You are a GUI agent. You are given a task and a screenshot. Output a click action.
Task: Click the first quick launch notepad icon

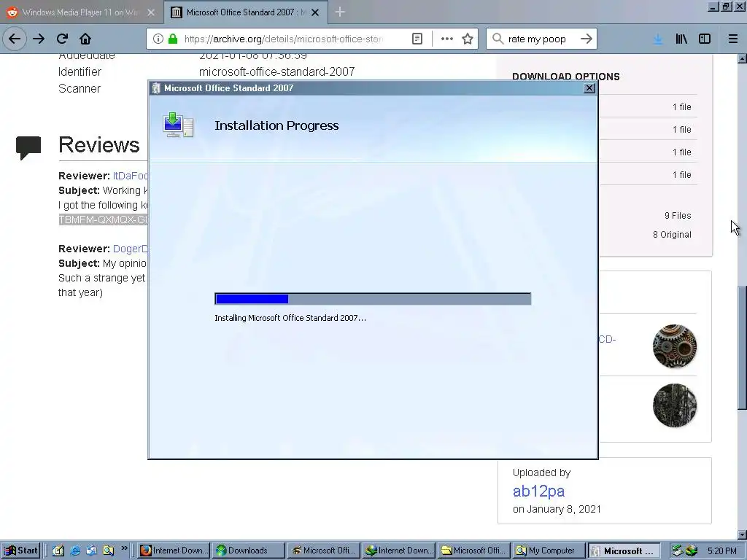(x=58, y=551)
